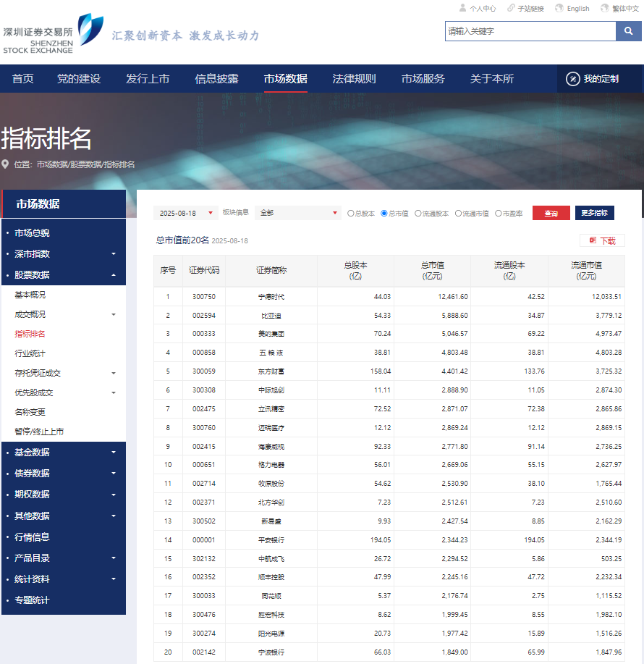Click the 东方财富 security name cell

pos(271,371)
